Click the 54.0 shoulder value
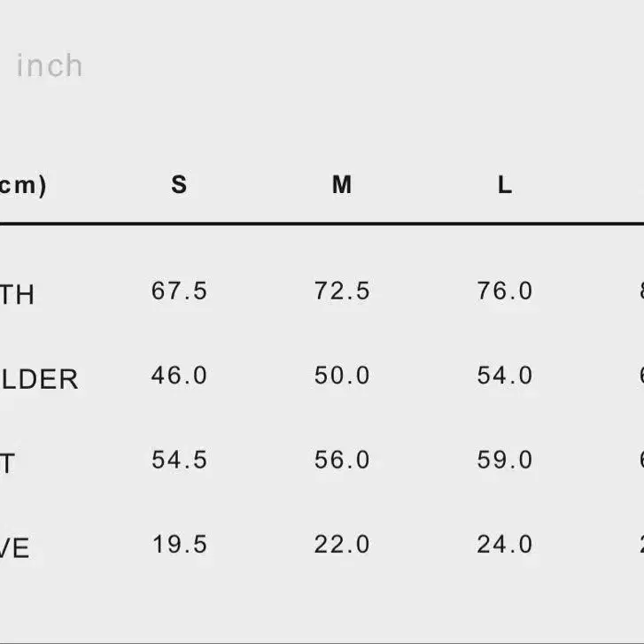 505,375
